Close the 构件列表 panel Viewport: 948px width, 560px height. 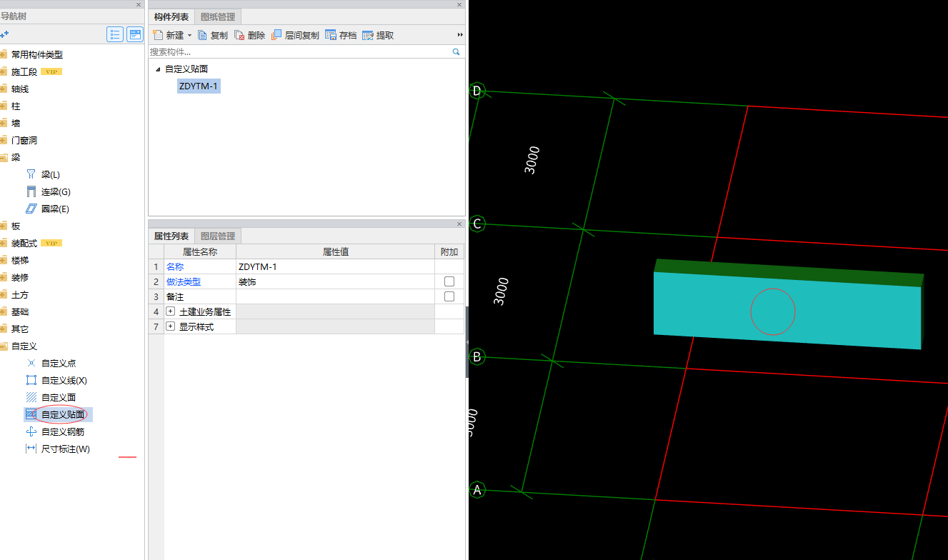459,4
